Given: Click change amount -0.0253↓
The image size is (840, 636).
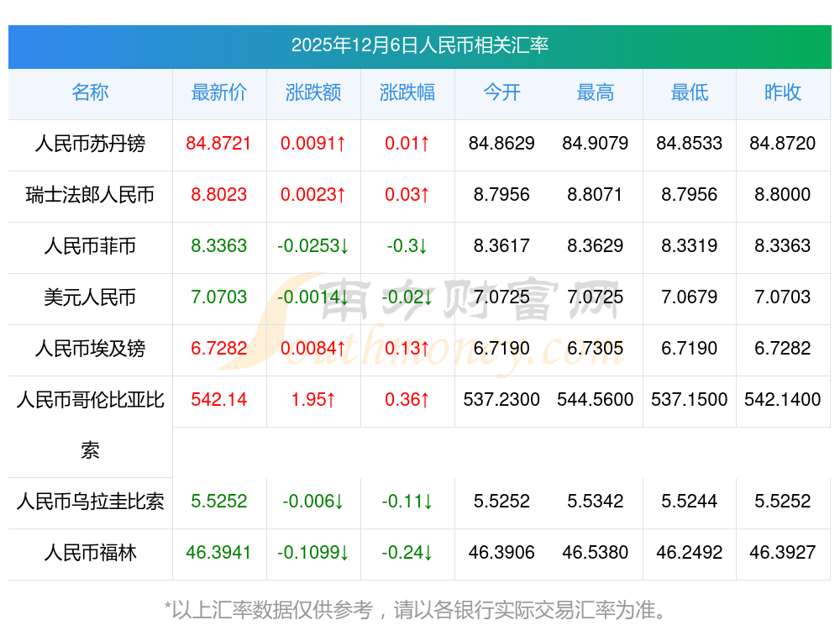Looking at the screenshot, I should [x=312, y=246].
